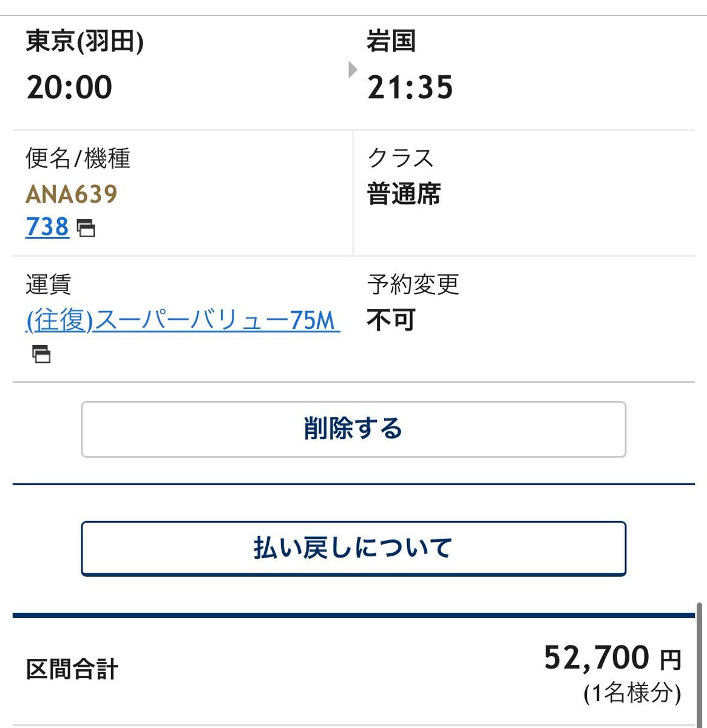This screenshot has width=707, height=728.
Task: Open スーパーバリュー75M fare details link
Action: pyautogui.click(x=183, y=320)
